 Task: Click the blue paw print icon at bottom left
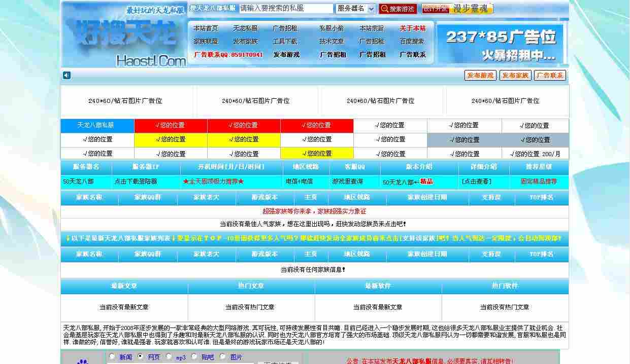(x=83, y=362)
